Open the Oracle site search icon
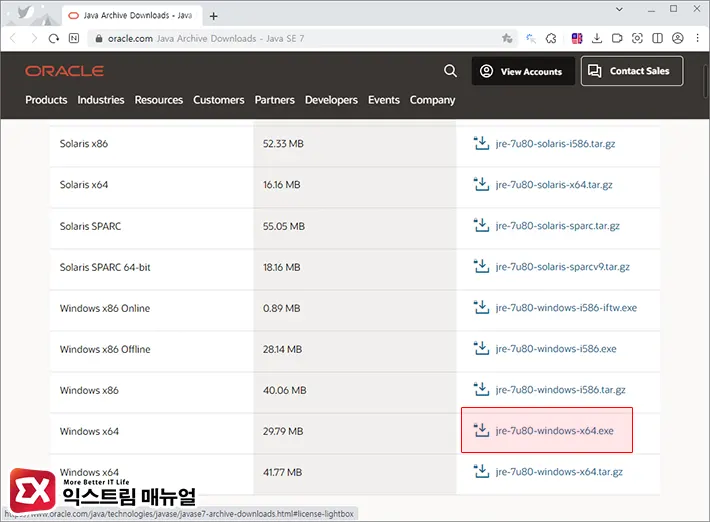This screenshot has height=522, width=710. (450, 71)
